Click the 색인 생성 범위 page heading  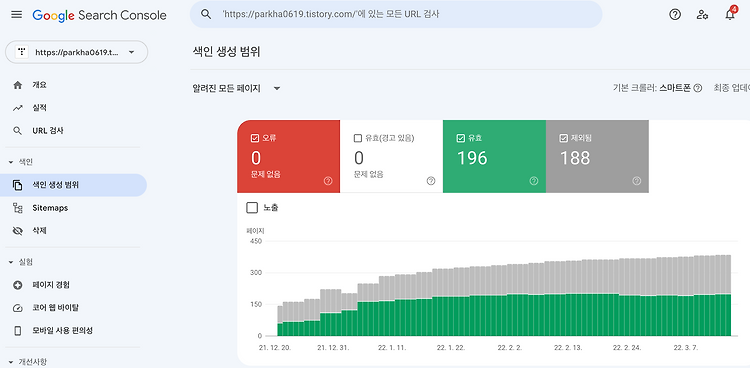[x=226, y=52]
